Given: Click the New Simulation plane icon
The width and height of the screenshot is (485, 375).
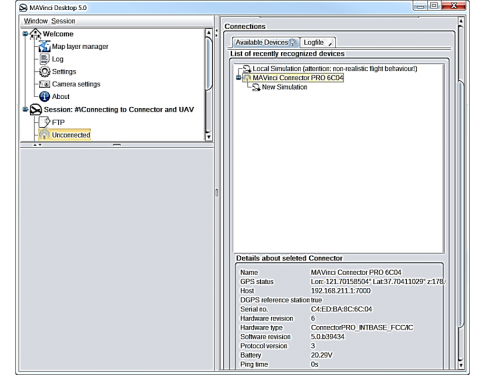Looking at the screenshot, I should 256,87.
